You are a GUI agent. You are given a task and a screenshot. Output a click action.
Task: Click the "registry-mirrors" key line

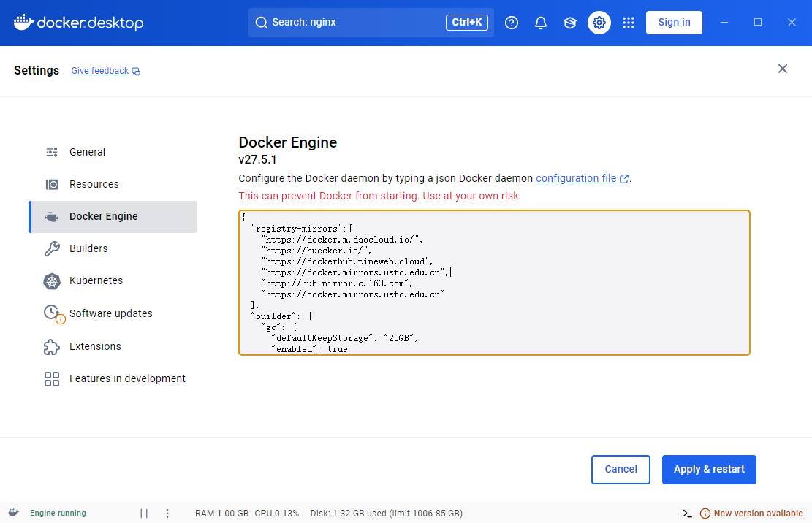click(x=302, y=229)
